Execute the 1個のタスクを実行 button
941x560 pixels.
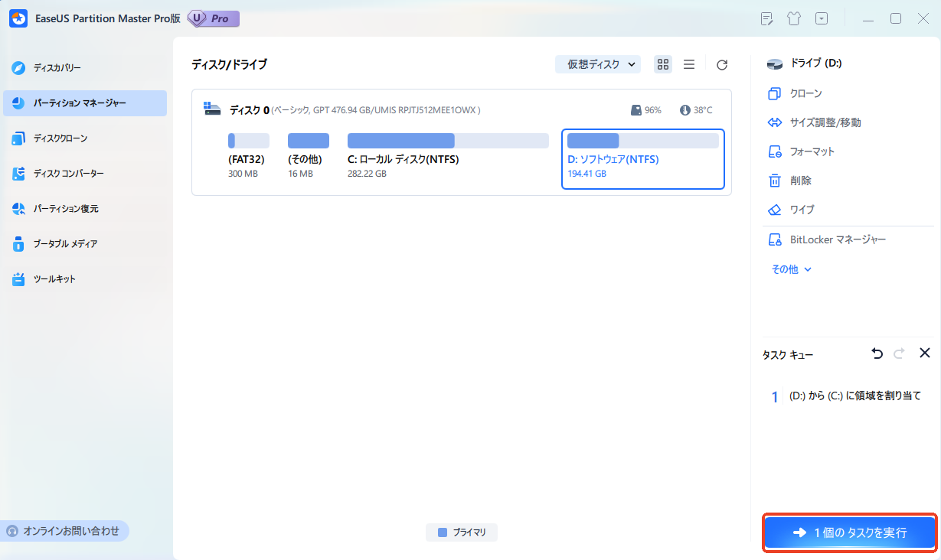pyautogui.click(x=849, y=531)
